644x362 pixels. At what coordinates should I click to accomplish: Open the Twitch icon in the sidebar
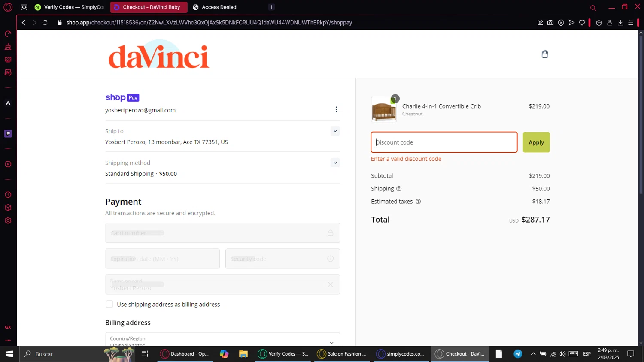click(x=8, y=133)
